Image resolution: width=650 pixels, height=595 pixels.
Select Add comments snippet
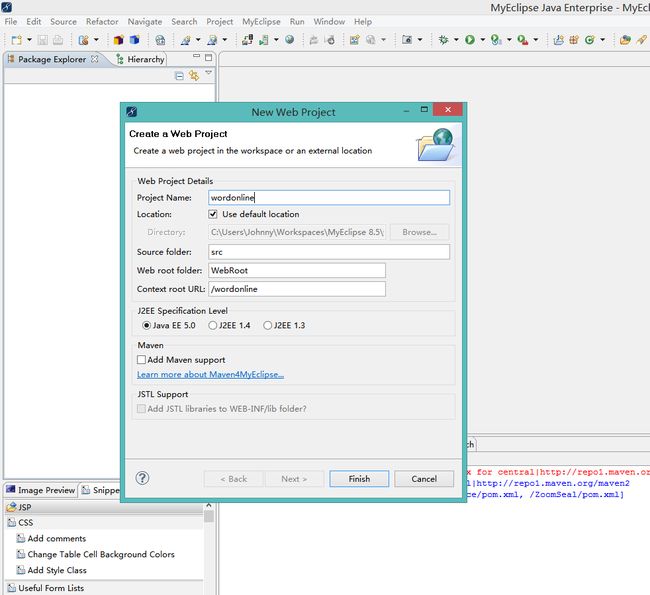(56, 538)
